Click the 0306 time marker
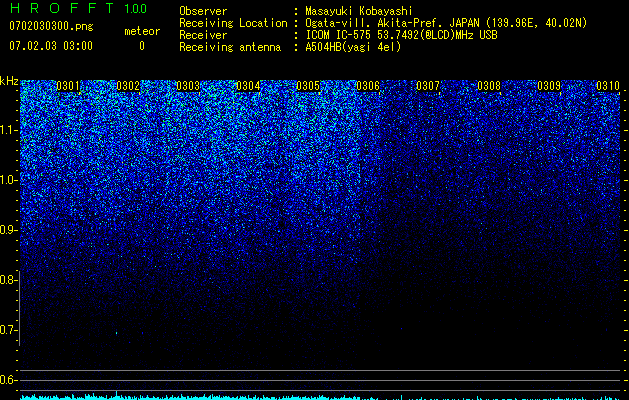This screenshot has height=400, width=629. tap(368, 86)
